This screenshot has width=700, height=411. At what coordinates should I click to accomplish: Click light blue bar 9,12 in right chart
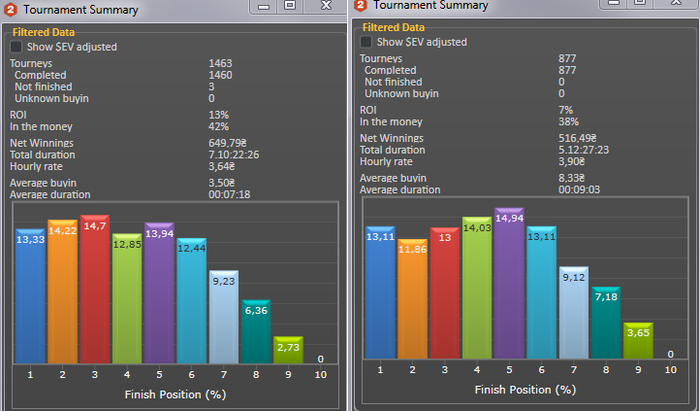pyautogui.click(x=574, y=312)
